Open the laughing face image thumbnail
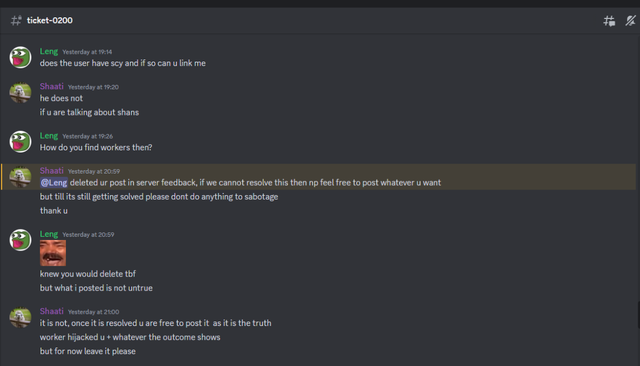This screenshot has width=640, height=366. (53, 253)
